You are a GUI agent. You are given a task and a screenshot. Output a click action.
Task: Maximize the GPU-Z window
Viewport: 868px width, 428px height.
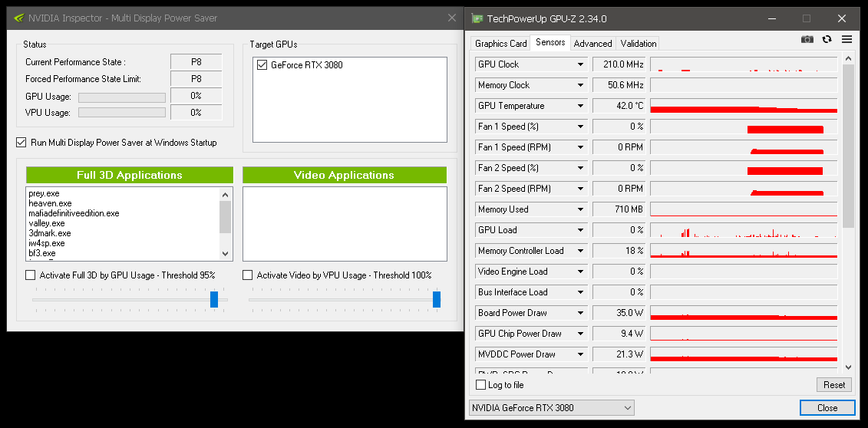[807, 18]
